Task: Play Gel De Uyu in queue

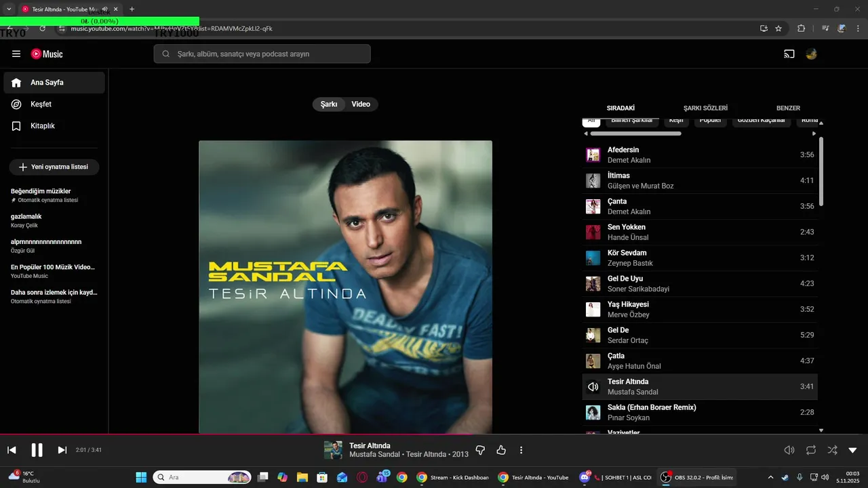Action: tap(700, 284)
